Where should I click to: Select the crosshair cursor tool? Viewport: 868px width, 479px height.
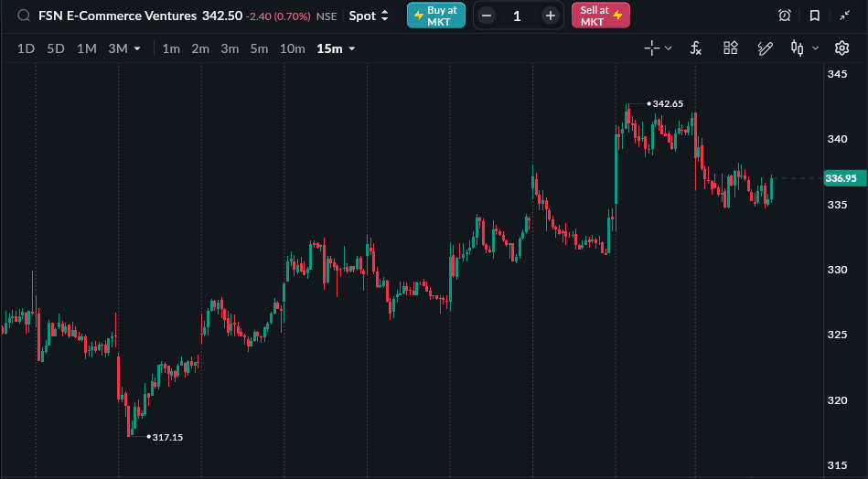(651, 48)
